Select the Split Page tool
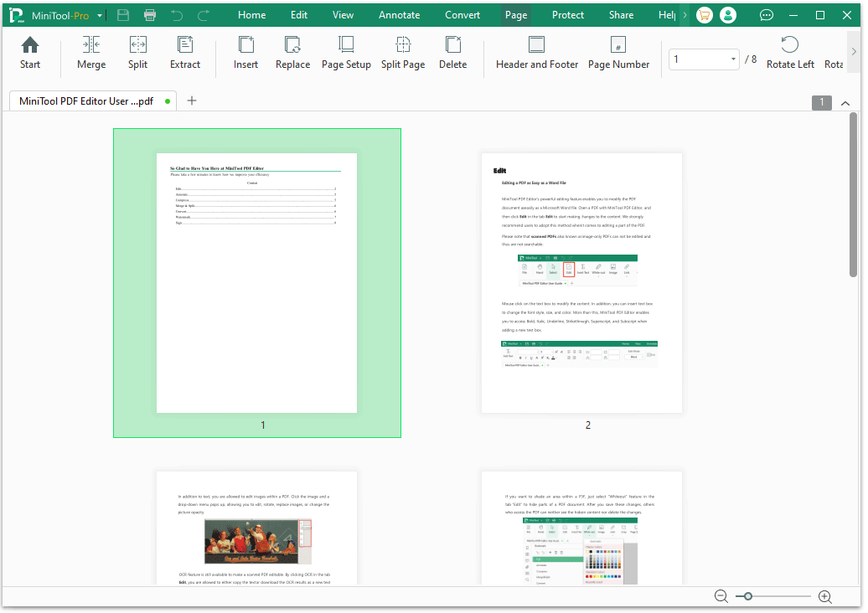Image resolution: width=868 pixels, height=613 pixels. (x=403, y=53)
